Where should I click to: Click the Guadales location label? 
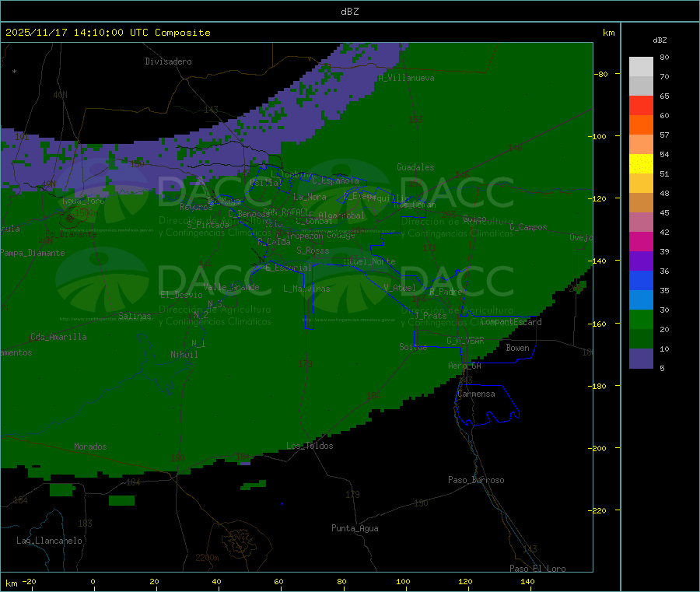[415, 167]
